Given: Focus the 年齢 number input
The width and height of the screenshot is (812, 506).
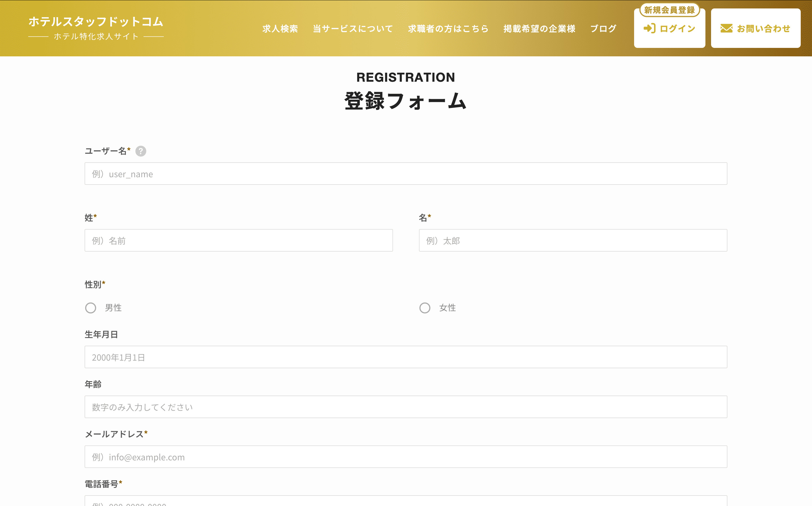Looking at the screenshot, I should 405,407.
